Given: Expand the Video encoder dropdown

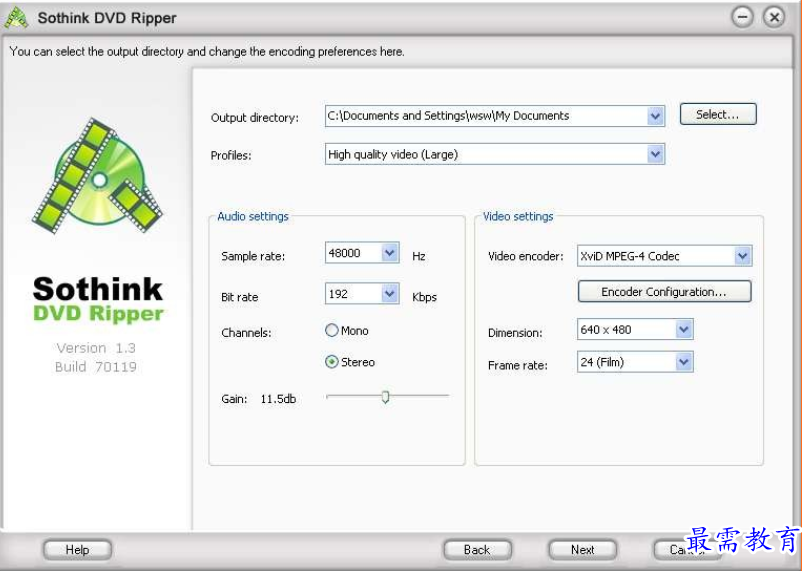Looking at the screenshot, I should [743, 256].
